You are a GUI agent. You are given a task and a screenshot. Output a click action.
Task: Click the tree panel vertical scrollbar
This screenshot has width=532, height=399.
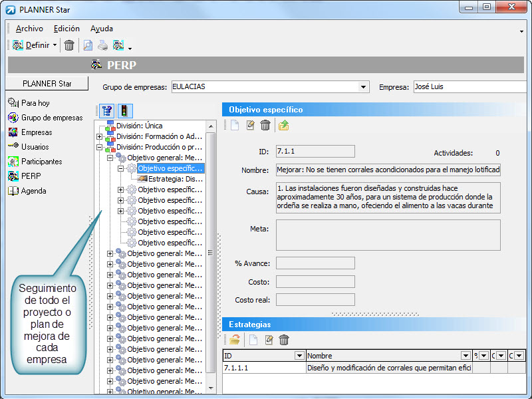[211, 253]
